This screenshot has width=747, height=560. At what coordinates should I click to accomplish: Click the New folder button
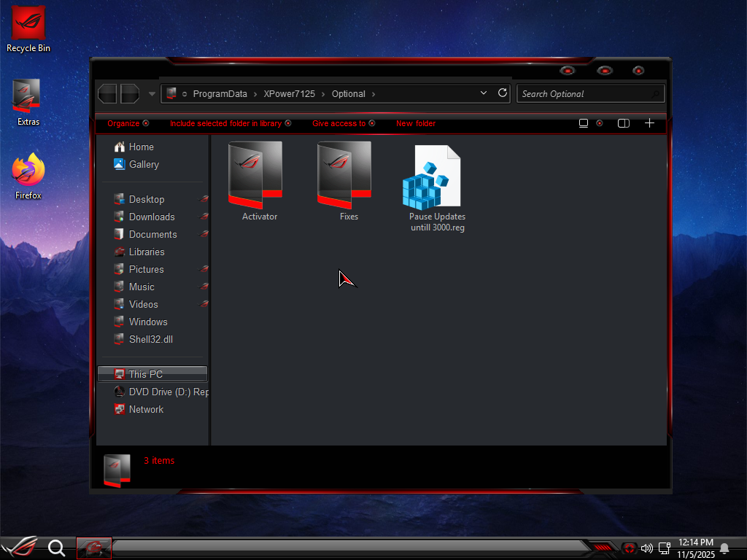(416, 123)
